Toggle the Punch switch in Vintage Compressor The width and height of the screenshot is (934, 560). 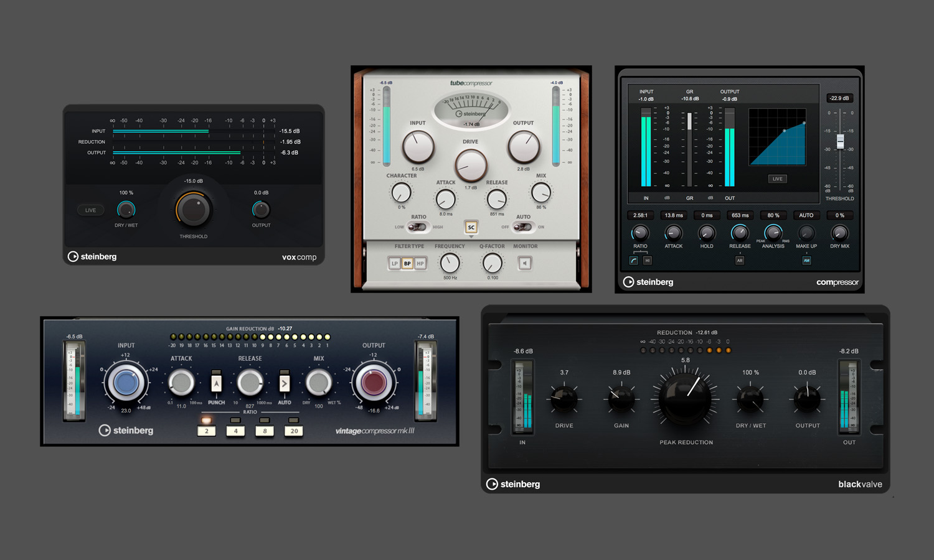[x=216, y=382]
